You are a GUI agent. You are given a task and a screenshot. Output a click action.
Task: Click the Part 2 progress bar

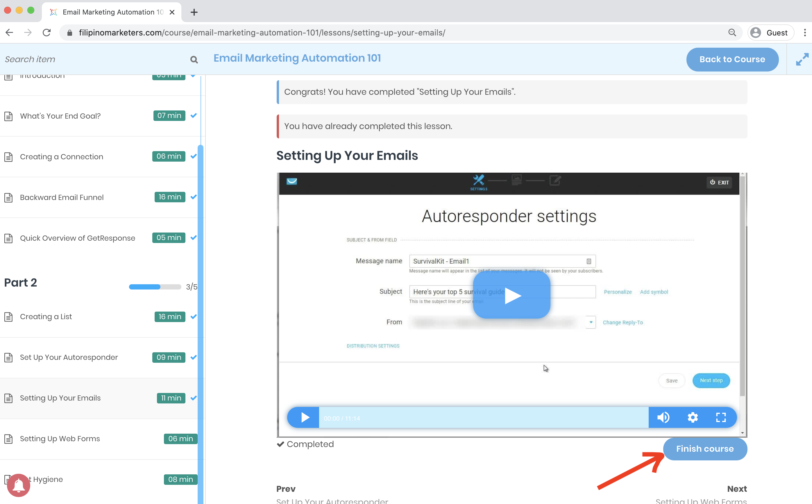(x=155, y=287)
